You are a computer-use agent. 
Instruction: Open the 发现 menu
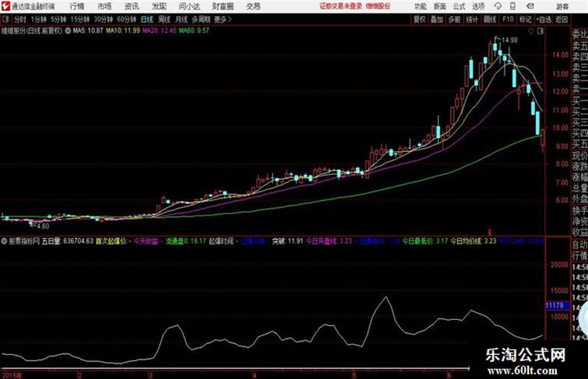159,6
